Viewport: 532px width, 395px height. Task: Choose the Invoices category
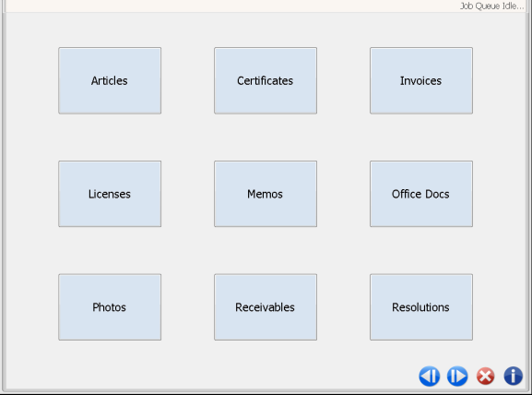(x=421, y=80)
